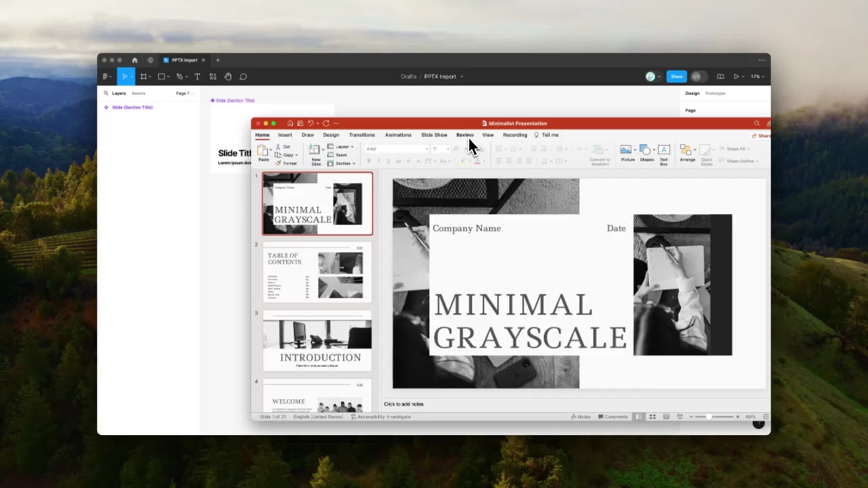This screenshot has width=868, height=488.
Task: Insert a Text Box from ribbon
Action: tap(664, 152)
